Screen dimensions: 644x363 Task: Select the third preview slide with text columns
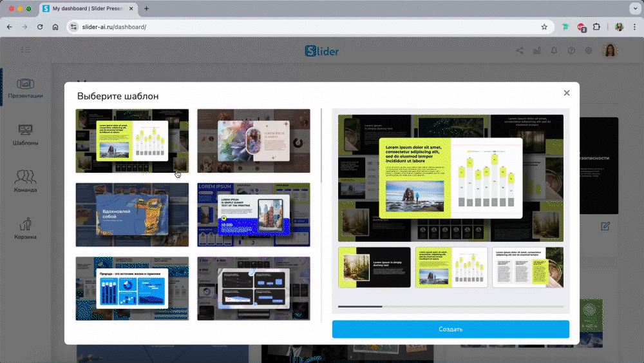[x=528, y=267]
